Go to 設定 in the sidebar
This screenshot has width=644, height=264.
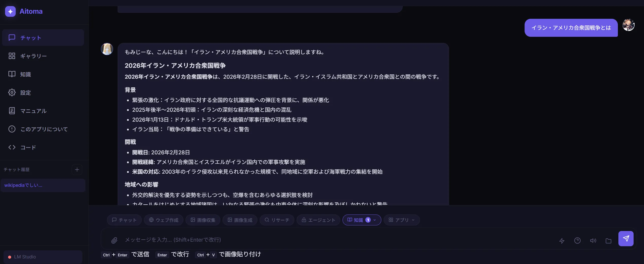[x=26, y=93]
